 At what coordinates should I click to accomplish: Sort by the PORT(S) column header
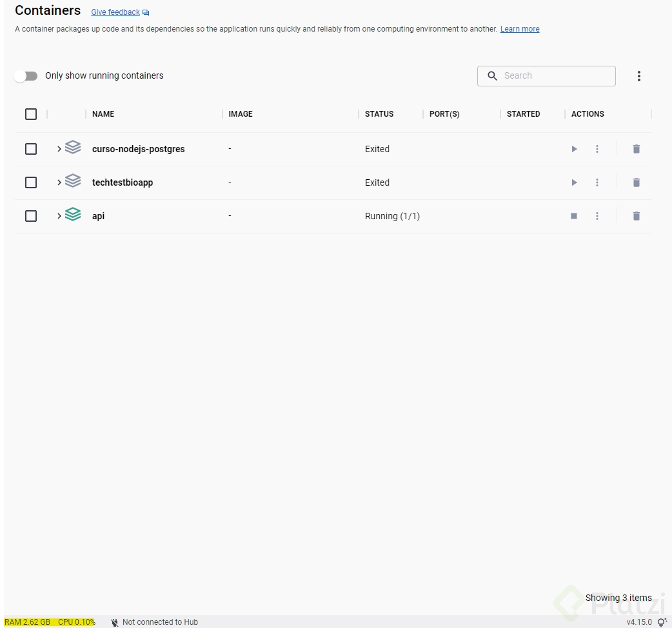pyautogui.click(x=444, y=114)
